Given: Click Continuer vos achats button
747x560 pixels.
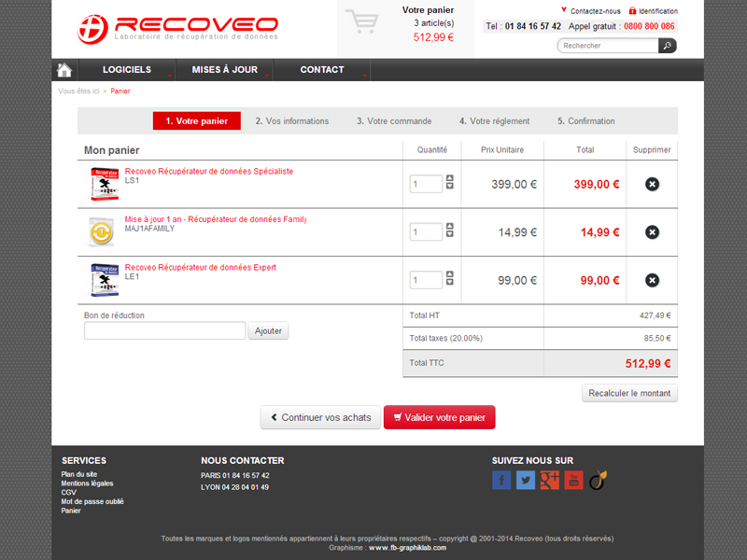Looking at the screenshot, I should pos(320,417).
